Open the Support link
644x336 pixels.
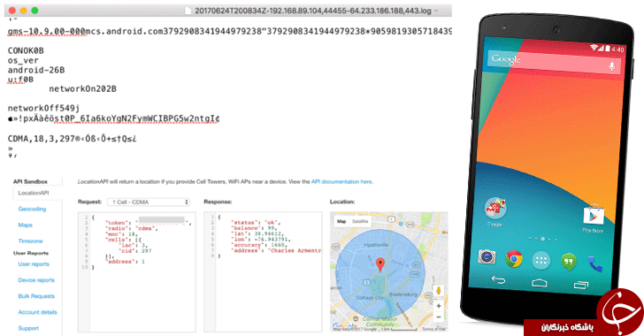28,328
